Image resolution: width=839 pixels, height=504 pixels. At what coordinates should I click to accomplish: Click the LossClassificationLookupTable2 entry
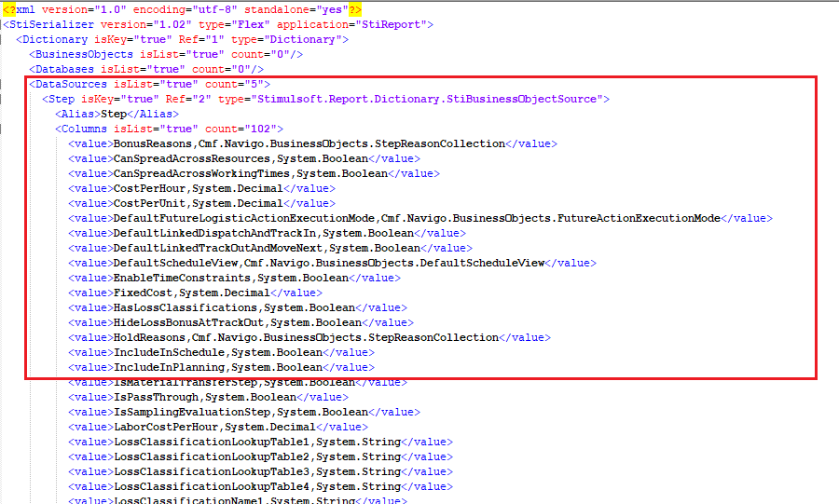[x=261, y=458]
